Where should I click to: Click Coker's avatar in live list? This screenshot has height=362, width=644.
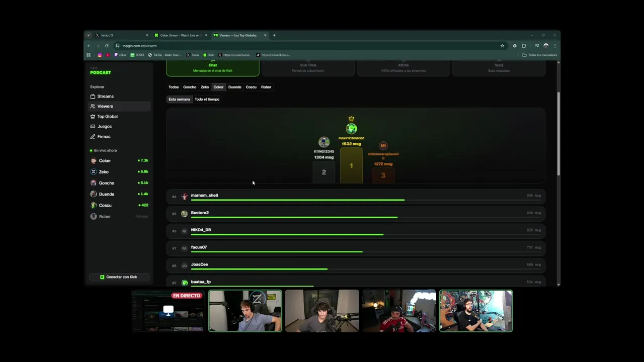click(x=94, y=161)
